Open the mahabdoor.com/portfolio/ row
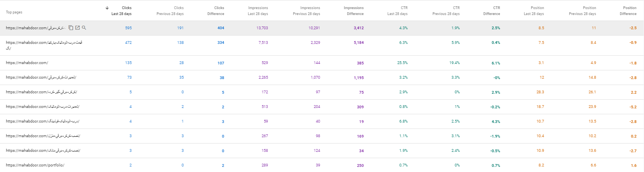Image resolution: width=644 pixels, height=172 pixels. 322,165
